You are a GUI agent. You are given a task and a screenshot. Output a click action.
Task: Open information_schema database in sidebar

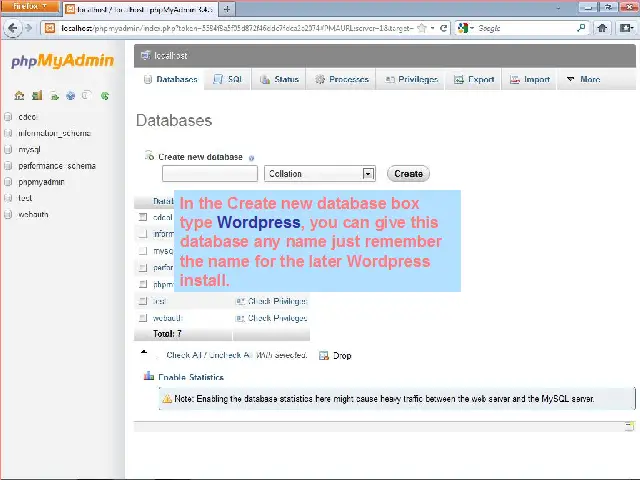tap(54, 133)
